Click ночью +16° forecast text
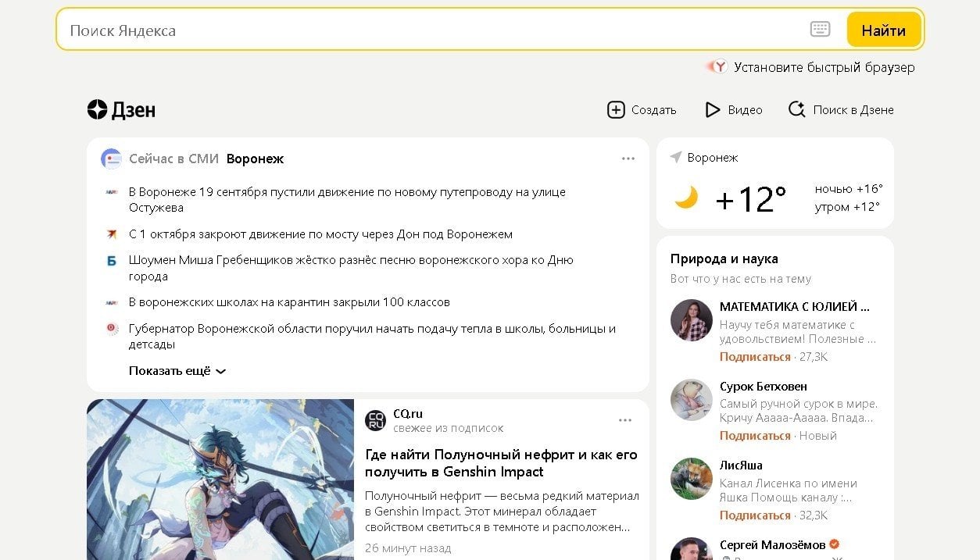Image resolution: width=980 pixels, height=560 pixels. click(x=849, y=189)
